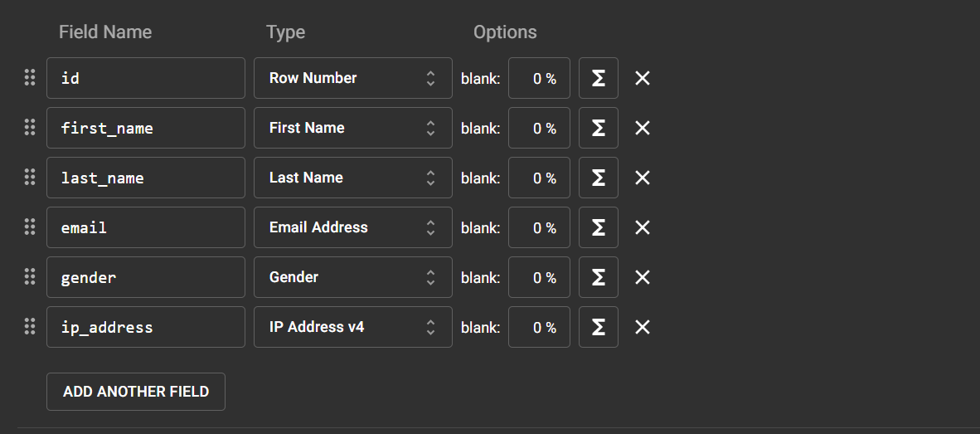
Task: Open the Row Number type dropdown
Action: [352, 78]
